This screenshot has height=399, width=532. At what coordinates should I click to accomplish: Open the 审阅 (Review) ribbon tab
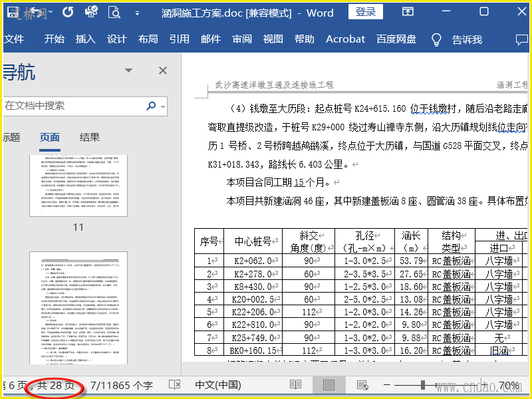[242, 39]
